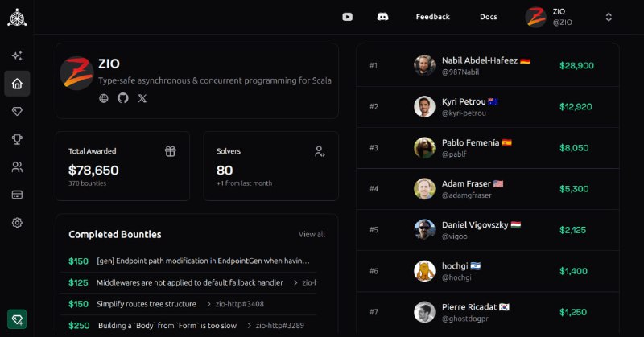Open ZIO's X (Twitter) icon
The height and width of the screenshot is (337, 644).
click(x=142, y=98)
